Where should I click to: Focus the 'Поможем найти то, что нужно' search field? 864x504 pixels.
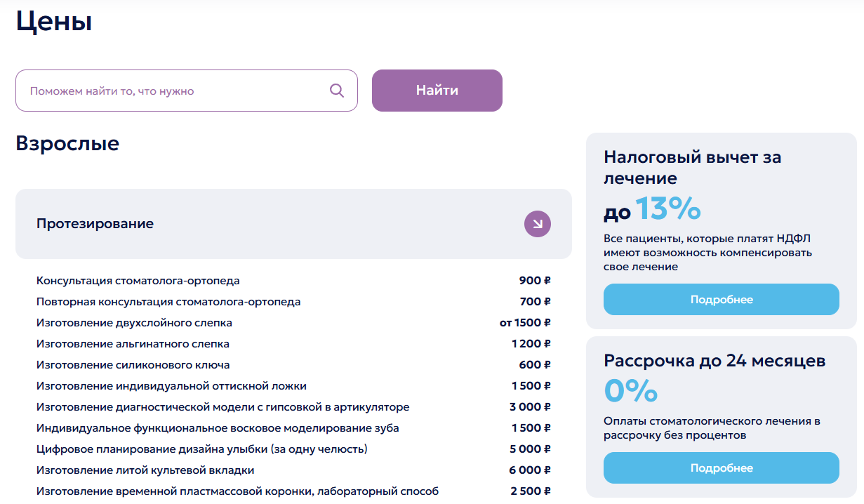point(175,91)
